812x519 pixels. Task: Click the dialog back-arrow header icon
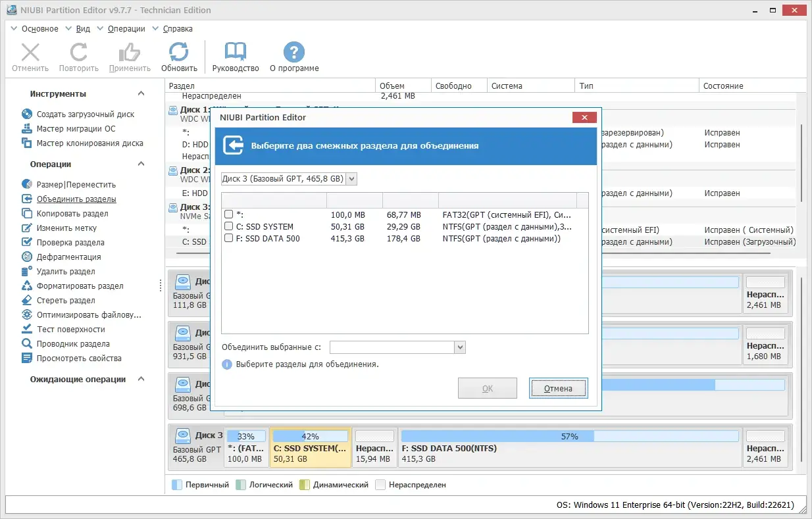(x=234, y=145)
